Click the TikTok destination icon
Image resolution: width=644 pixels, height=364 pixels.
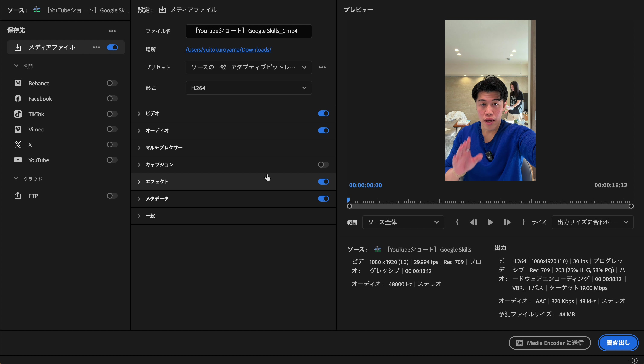pos(18,114)
